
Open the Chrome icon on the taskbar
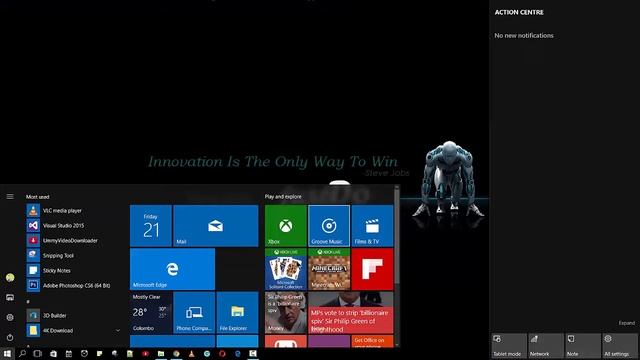pyautogui.click(x=176, y=353)
